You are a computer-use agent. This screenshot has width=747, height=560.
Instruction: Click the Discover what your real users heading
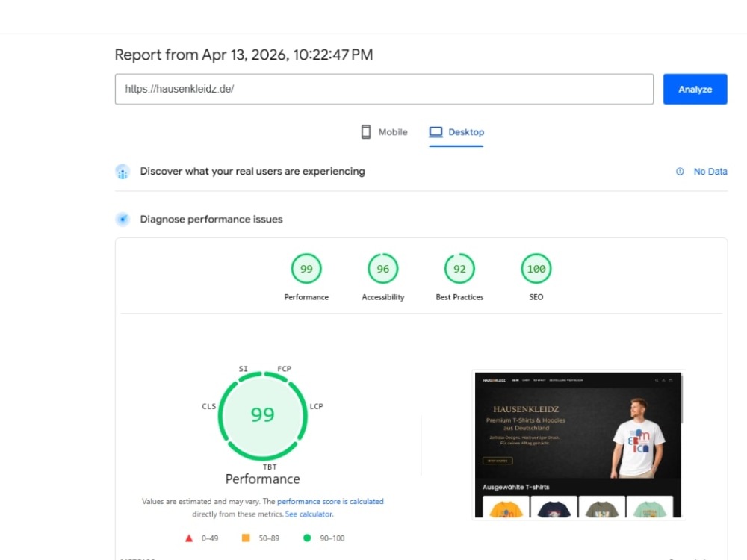click(252, 172)
